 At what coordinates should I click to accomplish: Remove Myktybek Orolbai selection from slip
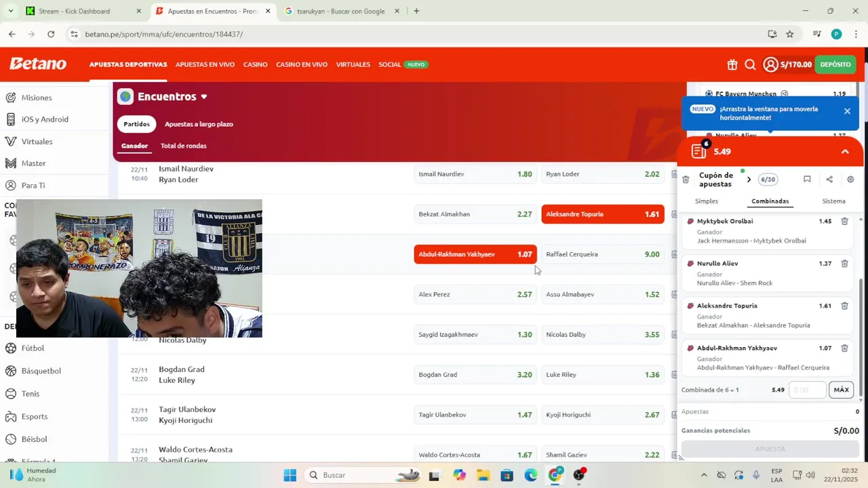coord(844,221)
